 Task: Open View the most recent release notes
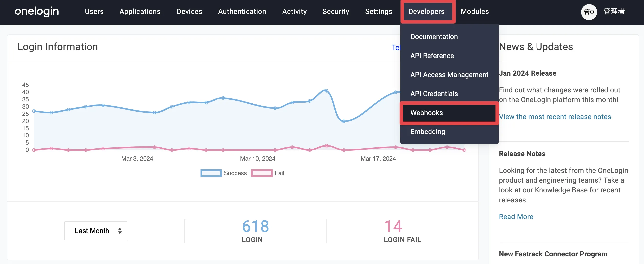click(x=555, y=117)
